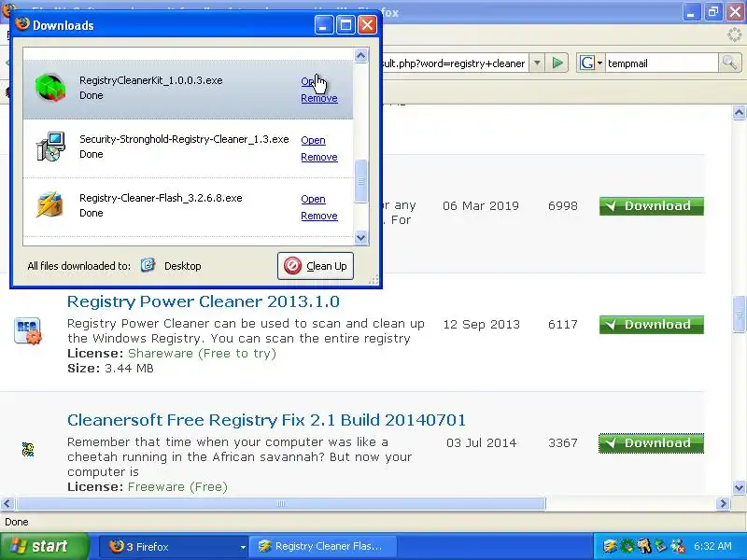Click the page vertical scroll up arrow

tap(739, 112)
